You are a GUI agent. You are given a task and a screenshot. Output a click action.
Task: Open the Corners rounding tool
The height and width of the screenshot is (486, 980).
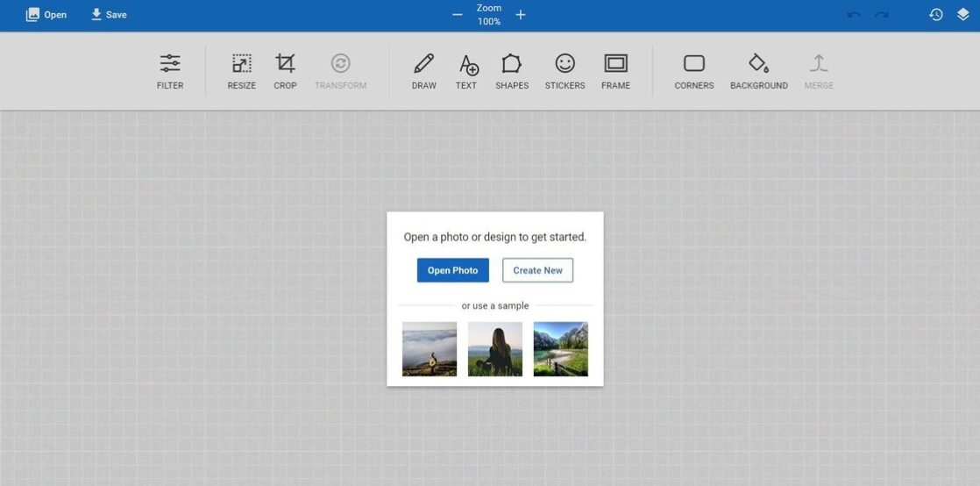point(693,71)
